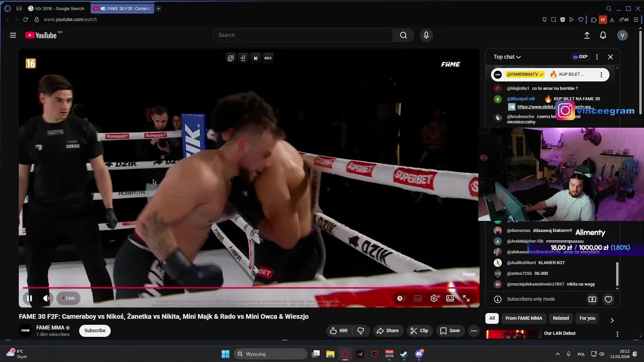Click the Subscribers-only mode info icon

tap(498, 299)
